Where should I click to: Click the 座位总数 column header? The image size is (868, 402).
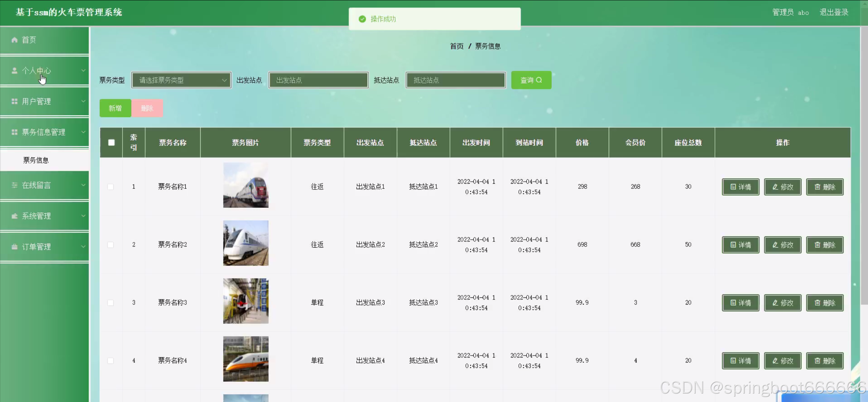(x=688, y=143)
